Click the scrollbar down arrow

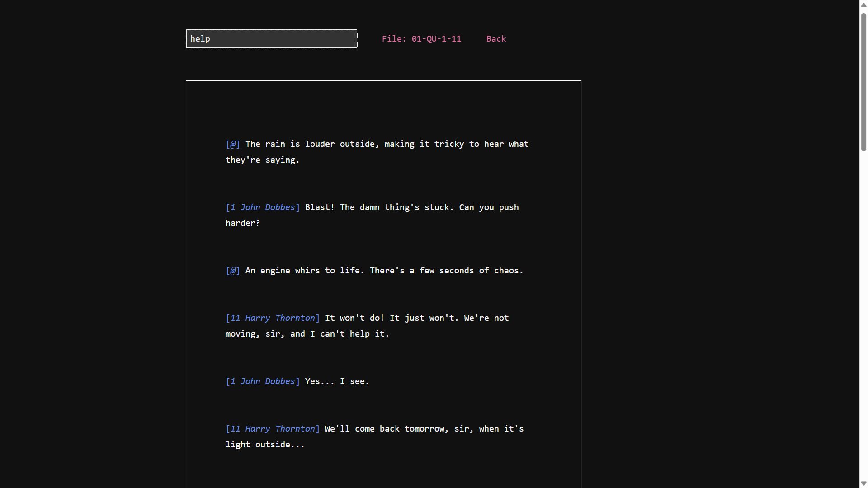point(863,483)
